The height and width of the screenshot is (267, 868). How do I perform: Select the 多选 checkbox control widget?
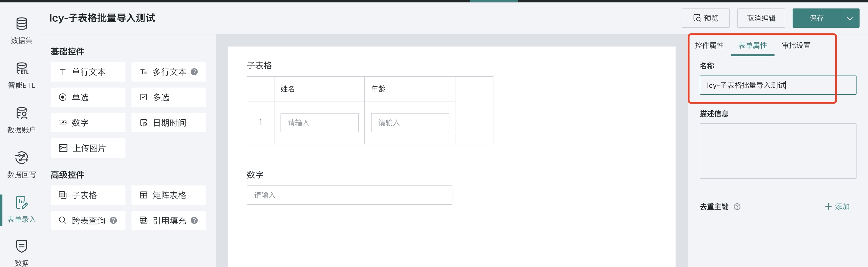coord(169,97)
